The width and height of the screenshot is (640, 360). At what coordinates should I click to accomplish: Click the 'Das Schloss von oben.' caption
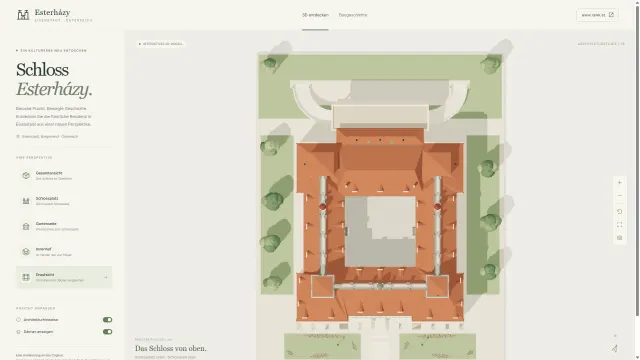point(171,348)
